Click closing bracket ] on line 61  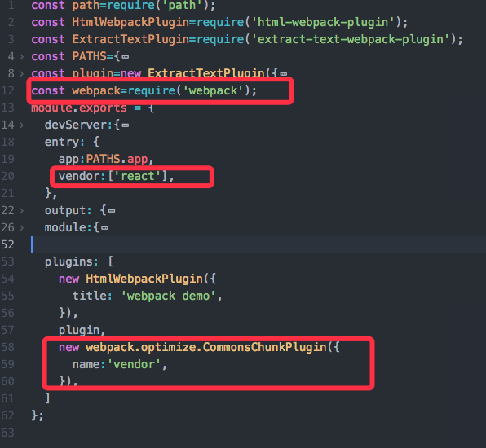point(47,398)
